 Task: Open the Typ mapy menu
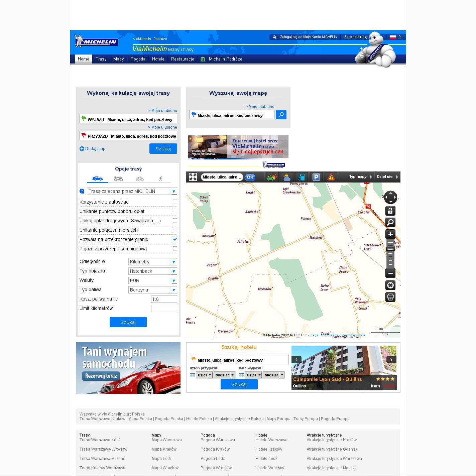coord(360,177)
